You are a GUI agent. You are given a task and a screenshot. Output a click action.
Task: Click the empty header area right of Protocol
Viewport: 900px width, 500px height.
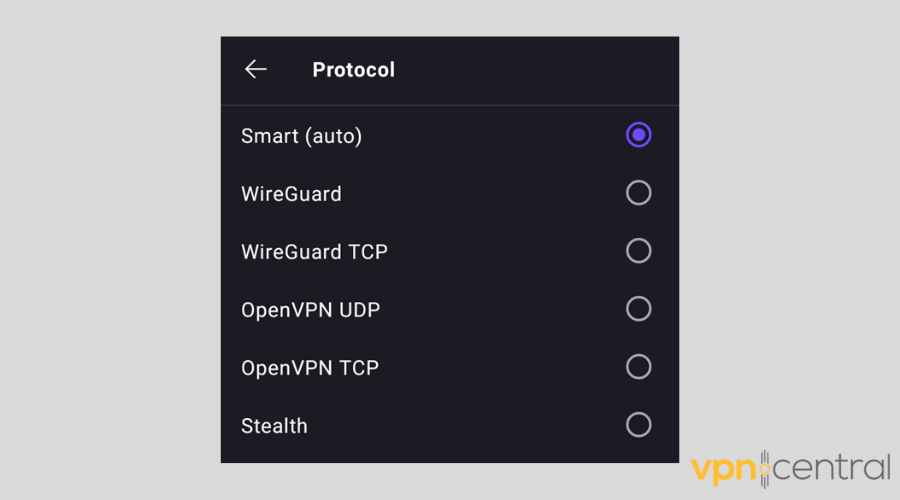point(540,70)
